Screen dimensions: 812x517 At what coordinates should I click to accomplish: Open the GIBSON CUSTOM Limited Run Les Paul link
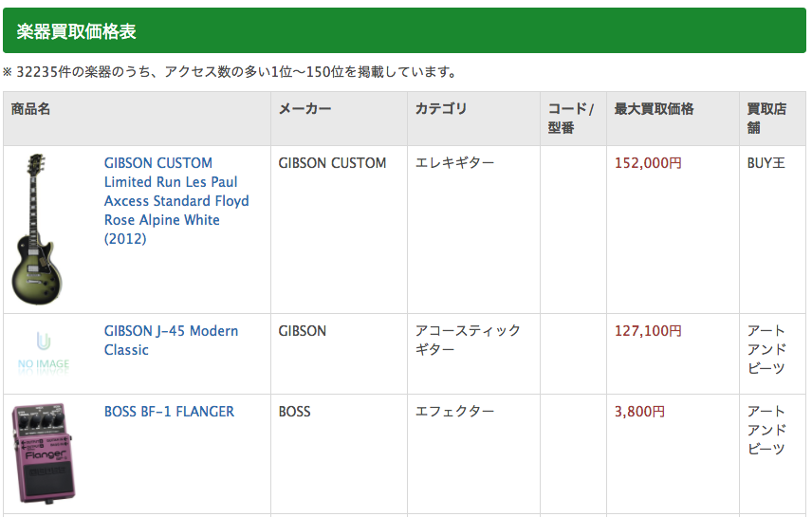[x=176, y=200]
